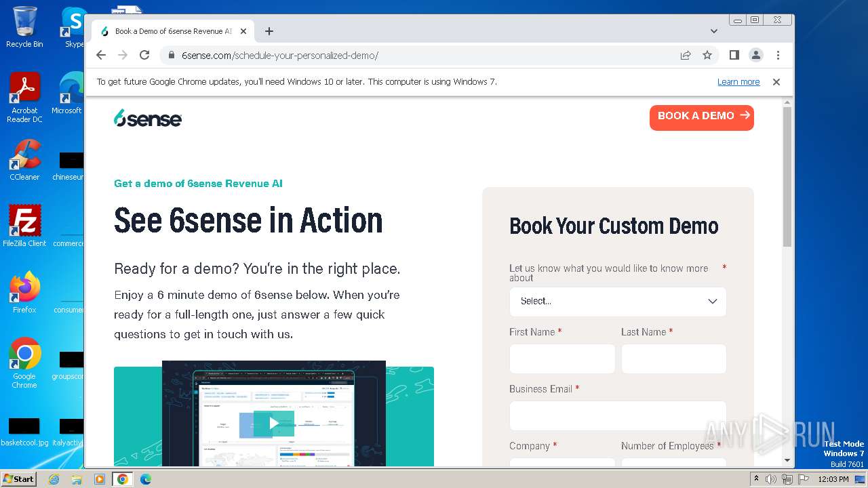Image resolution: width=868 pixels, height=488 pixels.
Task: Click 'Get a demo of 6sense Revenue AI' text
Action: pyautogui.click(x=198, y=184)
